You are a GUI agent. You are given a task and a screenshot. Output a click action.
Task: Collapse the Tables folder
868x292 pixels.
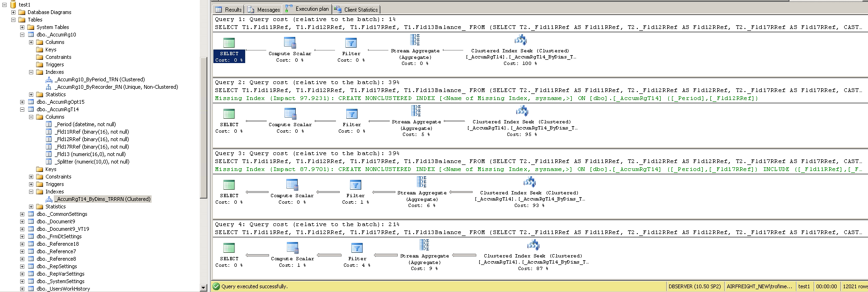[13, 20]
